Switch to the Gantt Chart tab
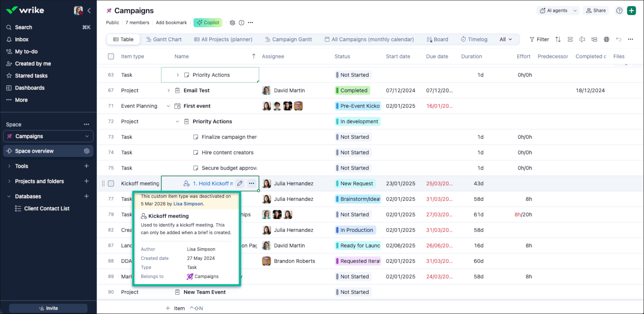The width and height of the screenshot is (644, 314). point(164,39)
